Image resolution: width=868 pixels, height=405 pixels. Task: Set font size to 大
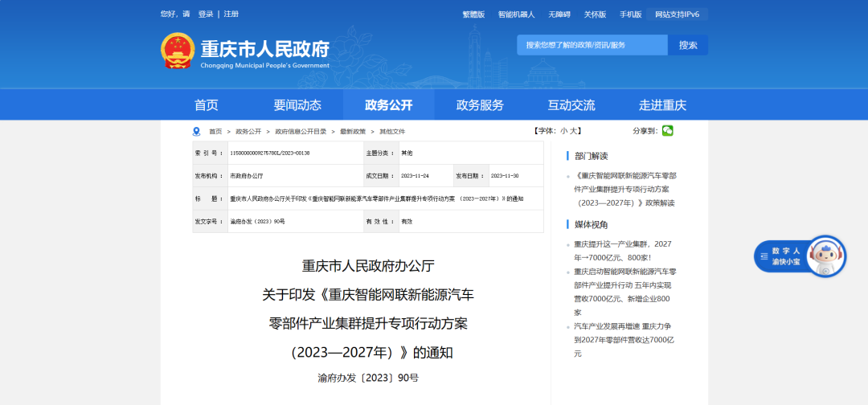point(574,131)
